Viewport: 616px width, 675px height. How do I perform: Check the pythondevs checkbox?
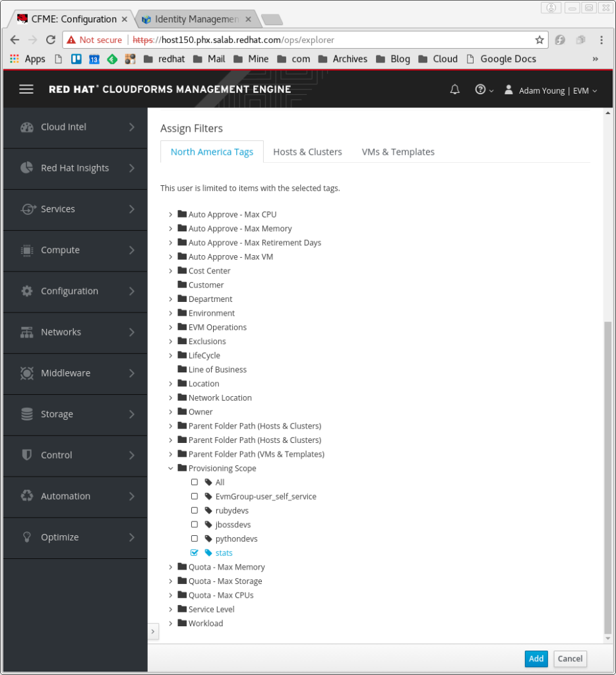point(195,539)
